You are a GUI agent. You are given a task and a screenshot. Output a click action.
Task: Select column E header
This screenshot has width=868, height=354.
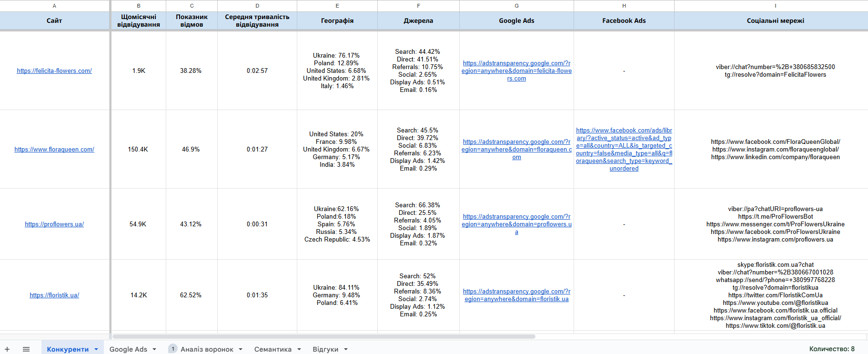(337, 6)
